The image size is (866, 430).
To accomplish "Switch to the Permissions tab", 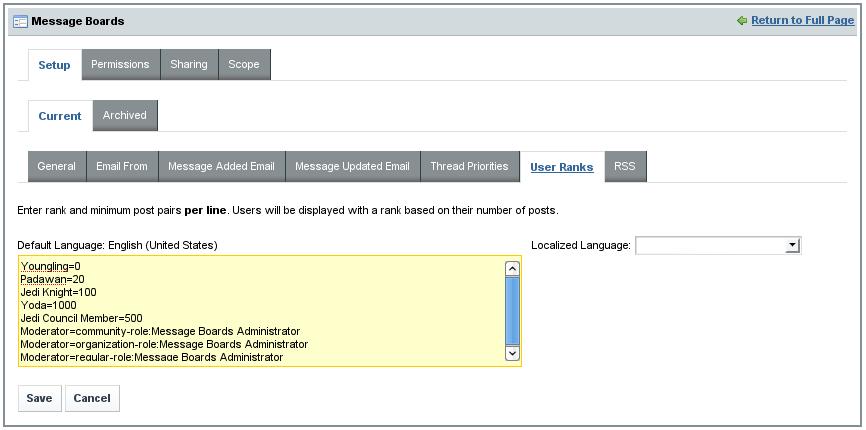I will [120, 64].
